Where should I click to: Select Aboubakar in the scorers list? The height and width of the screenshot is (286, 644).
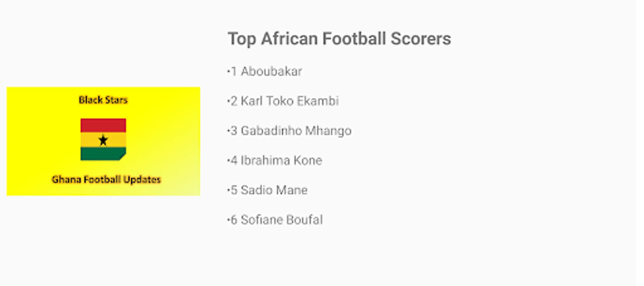[271, 71]
